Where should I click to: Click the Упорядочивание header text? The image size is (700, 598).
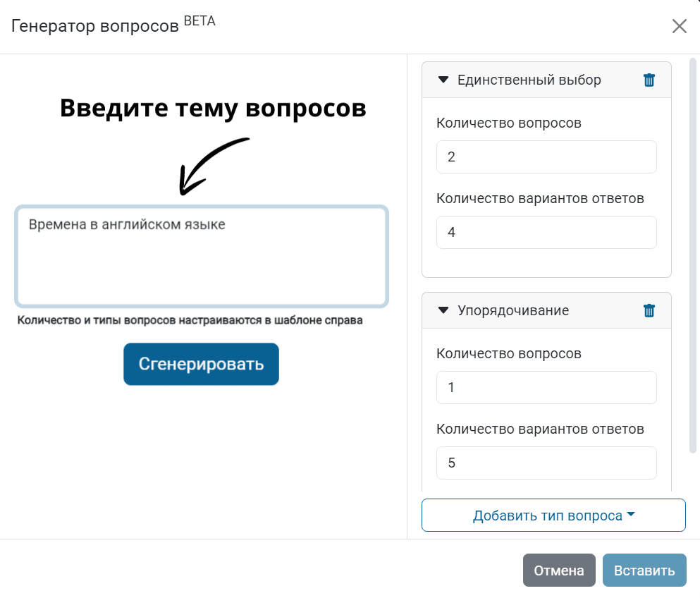pos(513,310)
